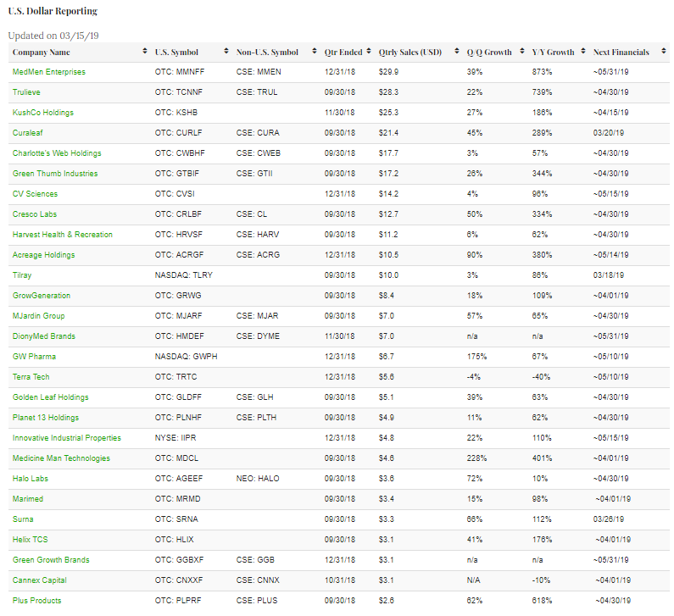
Task: Visit the KushCo Holdings link
Action: coord(42,113)
